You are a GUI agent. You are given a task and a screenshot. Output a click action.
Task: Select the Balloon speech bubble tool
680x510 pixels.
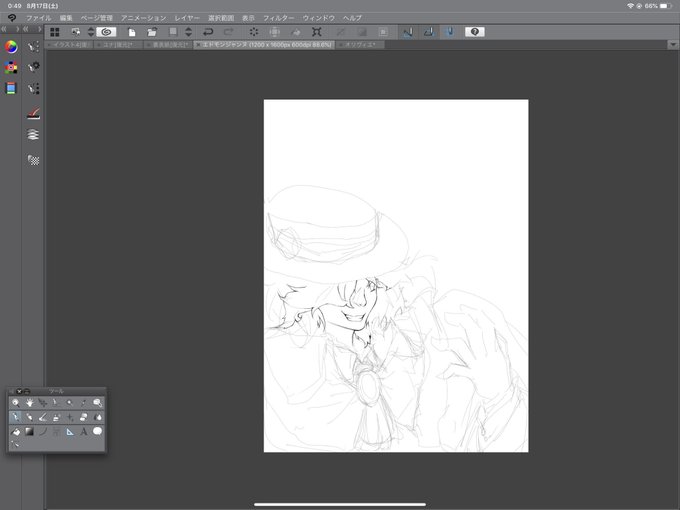(x=98, y=431)
